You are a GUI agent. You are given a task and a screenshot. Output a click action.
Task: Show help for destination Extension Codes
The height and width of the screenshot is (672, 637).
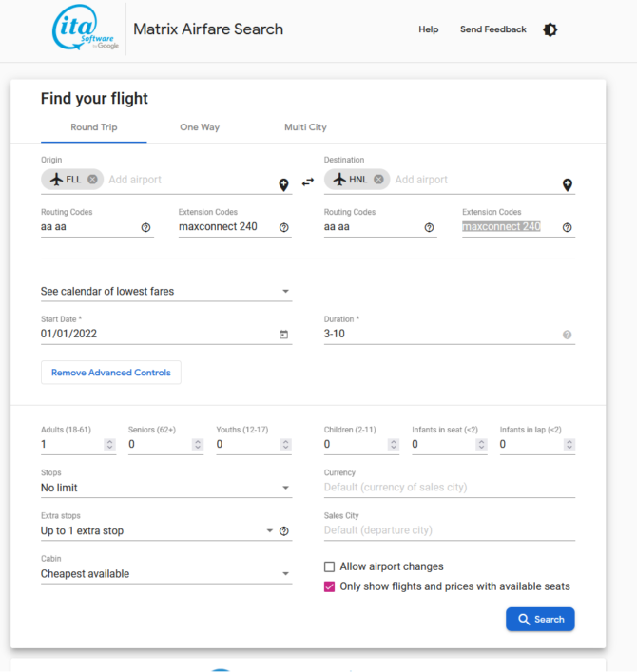[x=568, y=227]
